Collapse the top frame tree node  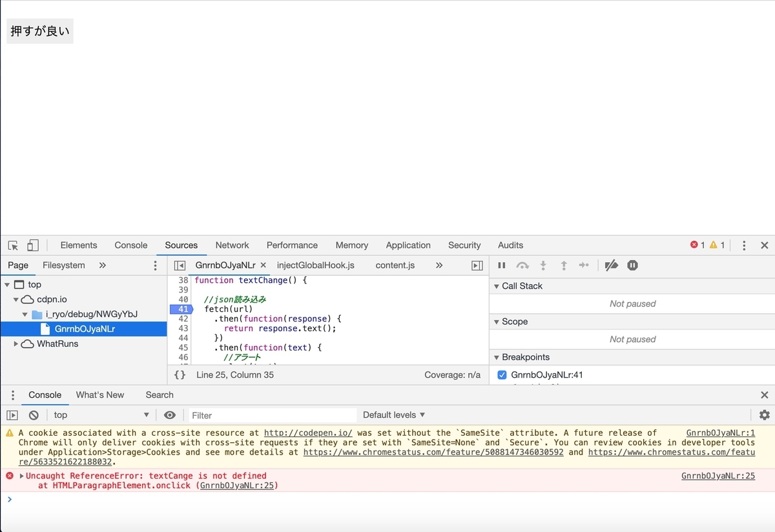[x=7, y=285]
